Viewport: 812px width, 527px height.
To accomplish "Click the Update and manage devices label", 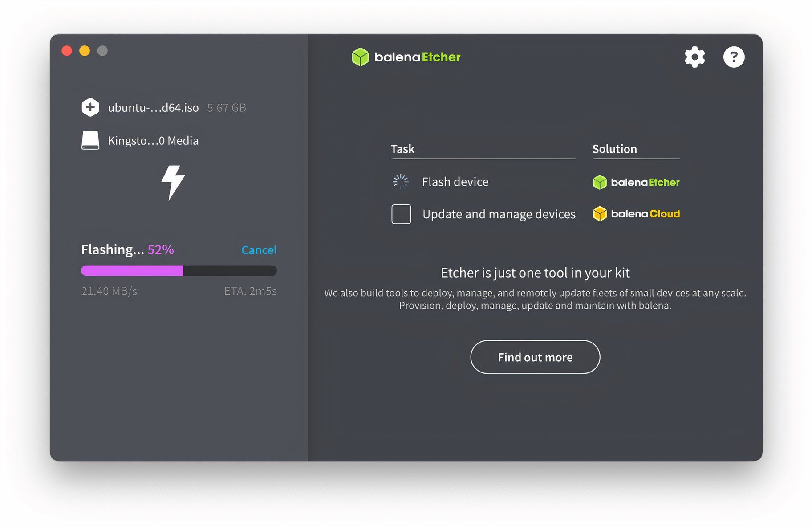I will 499,214.
